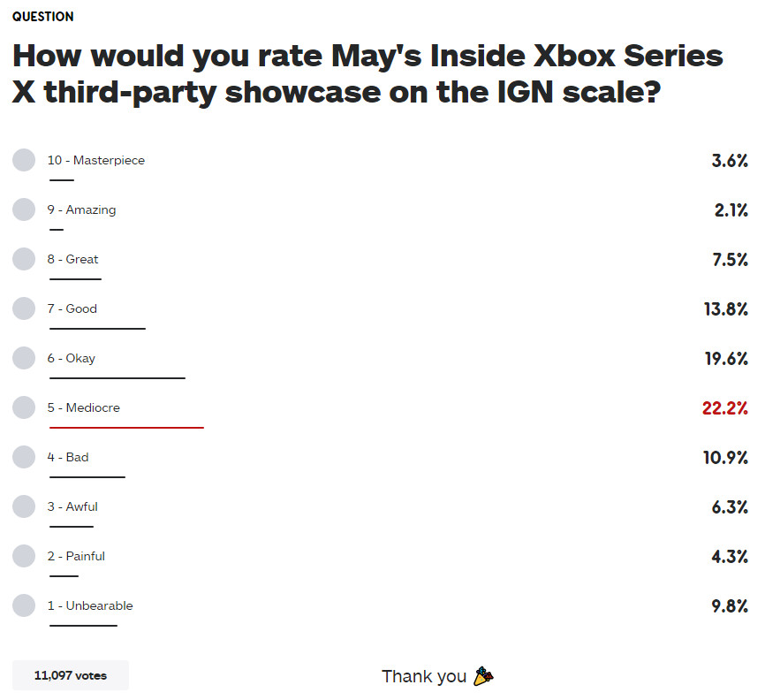Choose the 8 - Great radio option
Image resolution: width=765 pixels, height=700 pixels.
pyautogui.click(x=24, y=259)
